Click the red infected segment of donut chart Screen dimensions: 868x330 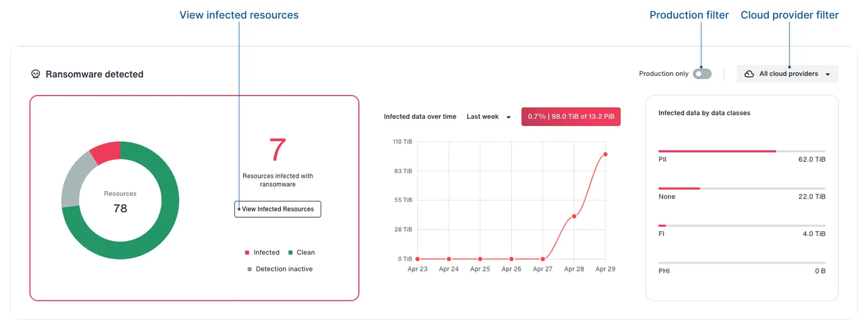107,152
